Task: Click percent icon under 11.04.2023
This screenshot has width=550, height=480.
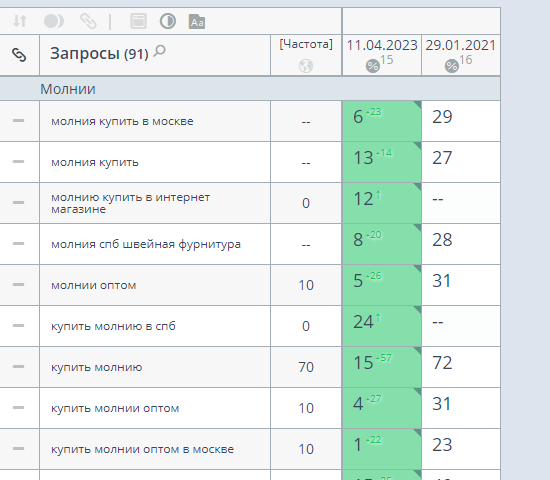Action: (373, 66)
